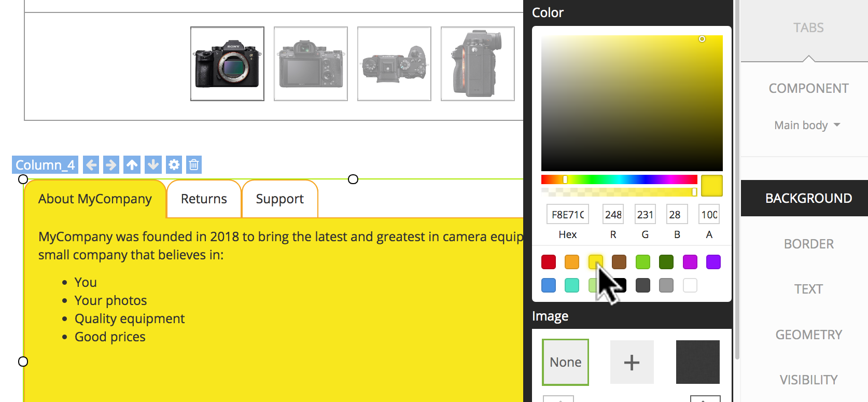Go to the TEXT settings section
This screenshot has height=402, width=868.
click(808, 289)
